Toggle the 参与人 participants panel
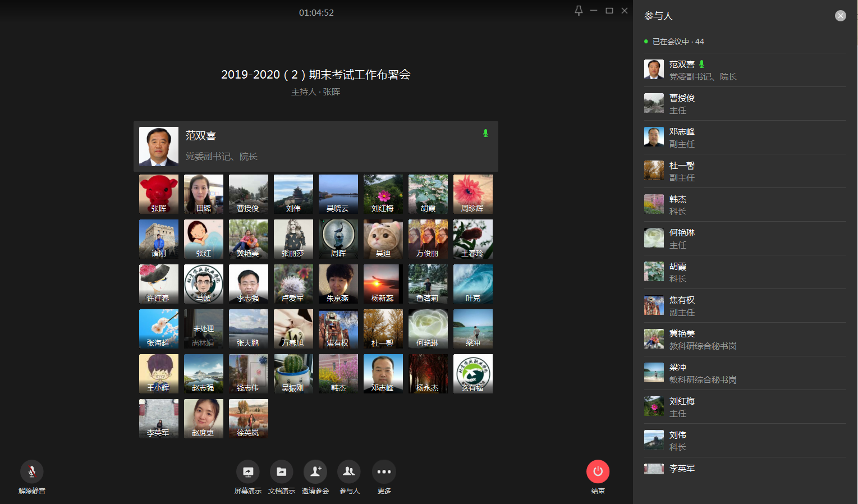858x504 pixels. pos(349,472)
